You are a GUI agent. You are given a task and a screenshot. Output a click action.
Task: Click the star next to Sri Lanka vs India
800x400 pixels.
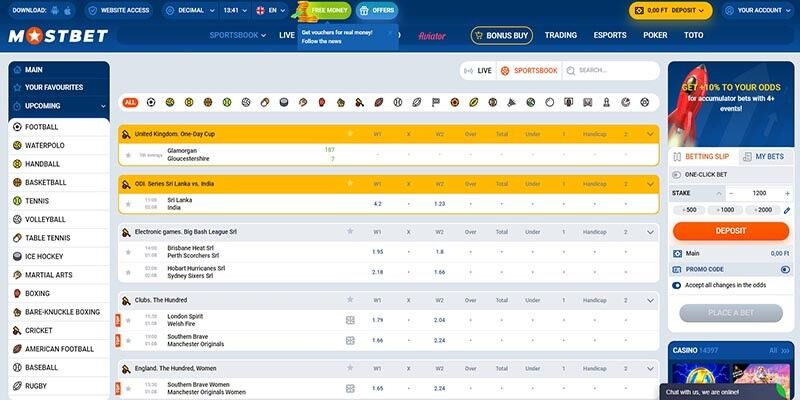128,203
